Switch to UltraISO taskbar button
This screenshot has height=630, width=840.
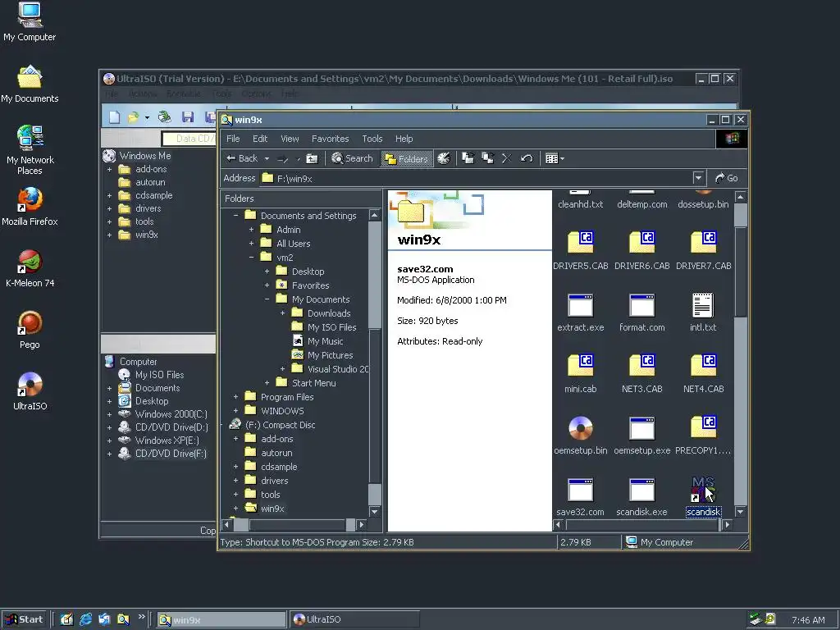tap(354, 619)
